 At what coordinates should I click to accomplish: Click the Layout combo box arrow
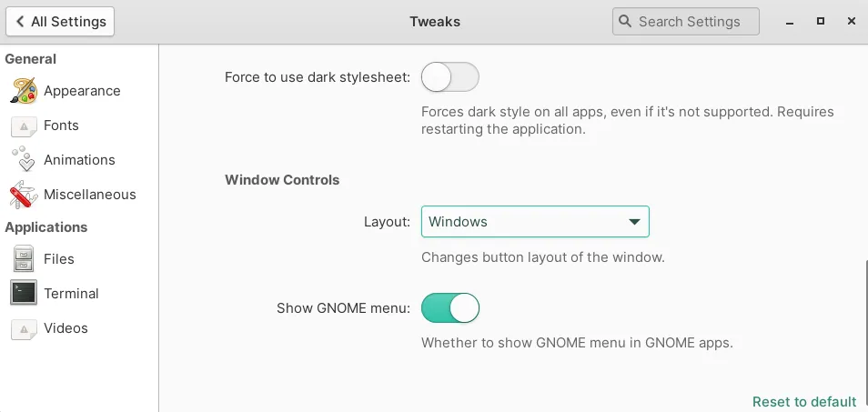(634, 222)
